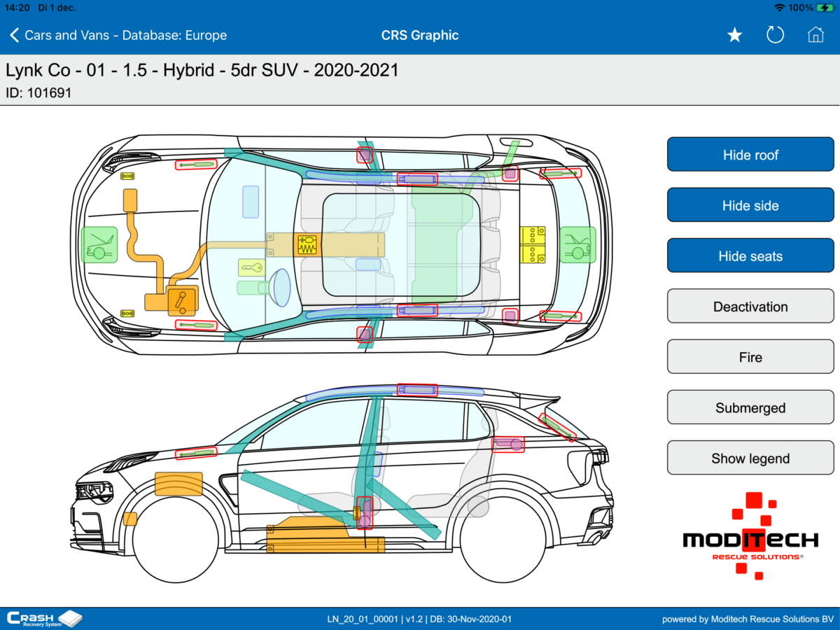The image size is (840, 630).
Task: Open the Deactivation information
Action: 750,307
